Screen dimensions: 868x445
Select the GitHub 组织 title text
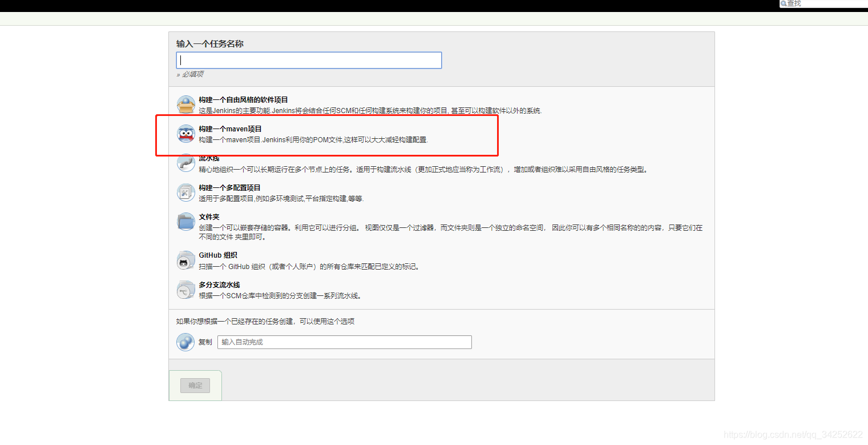(x=218, y=255)
